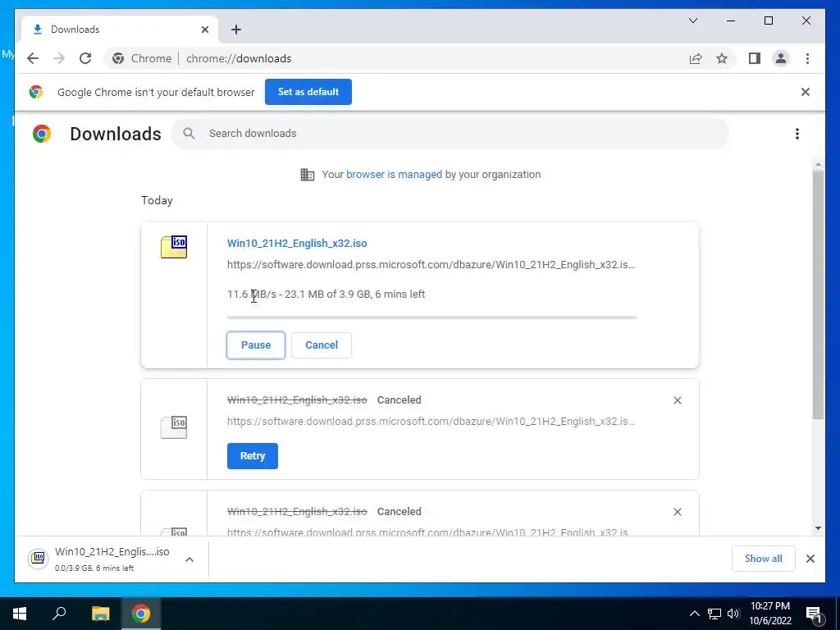
Task: Open the 'browser is managed' link
Action: pos(394,174)
